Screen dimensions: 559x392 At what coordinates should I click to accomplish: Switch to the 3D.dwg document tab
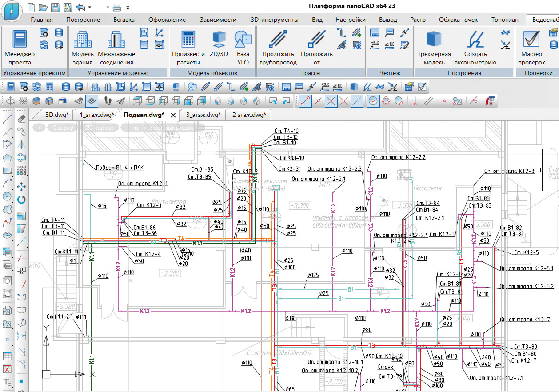tap(57, 115)
